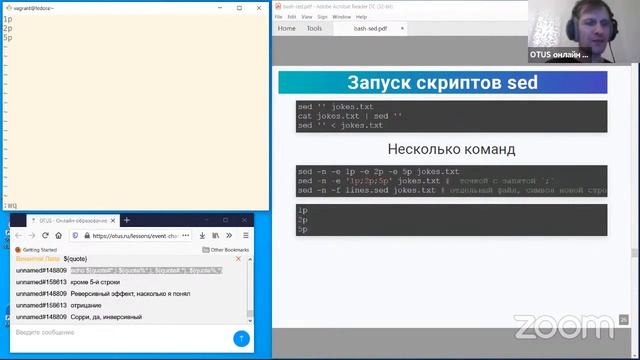Click the padlock site security icon
The width and height of the screenshot is (640, 360).
click(87, 236)
